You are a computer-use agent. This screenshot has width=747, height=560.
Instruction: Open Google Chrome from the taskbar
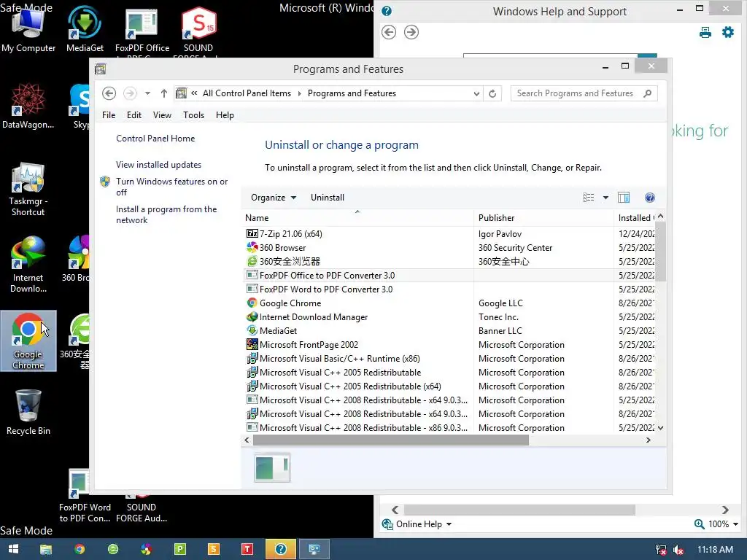coord(80,549)
